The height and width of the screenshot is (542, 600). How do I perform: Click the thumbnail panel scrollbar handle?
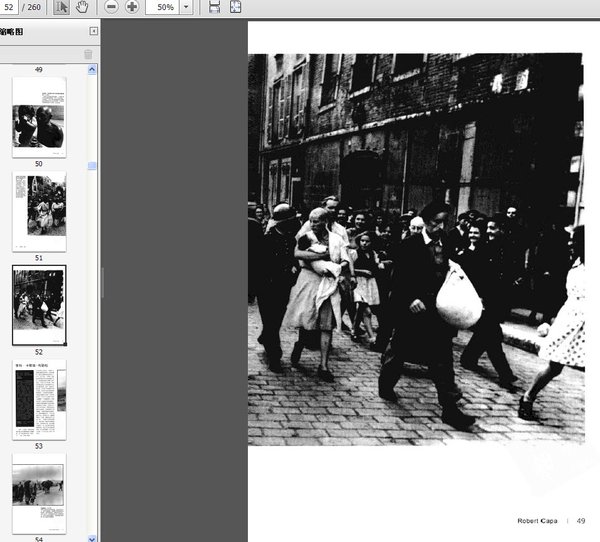(93, 166)
